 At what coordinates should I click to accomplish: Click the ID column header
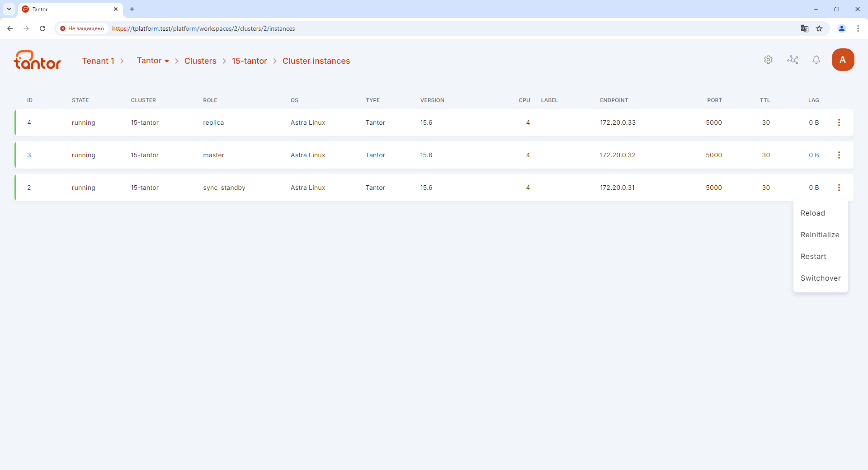pyautogui.click(x=30, y=100)
